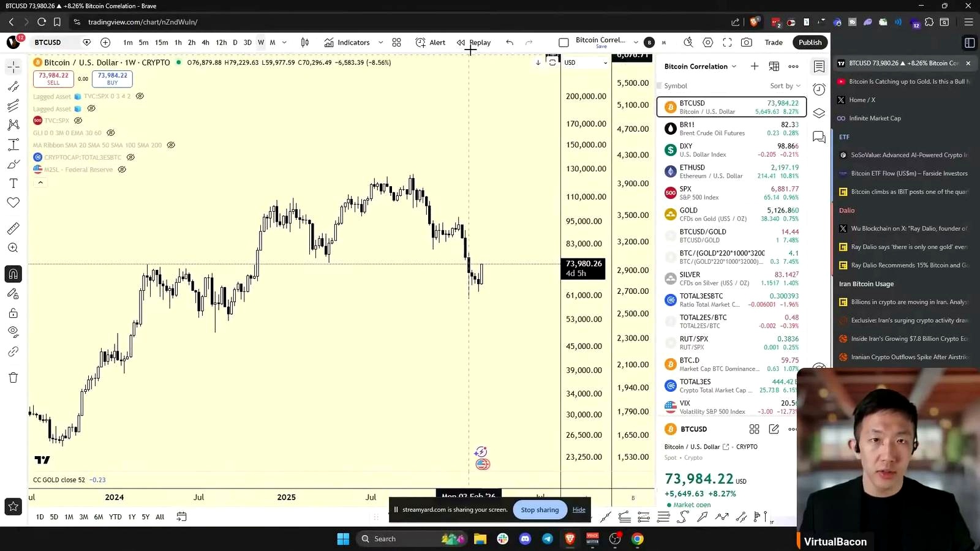Image resolution: width=980 pixels, height=551 pixels.
Task: Start bar Replay mode
Action: pyautogui.click(x=474, y=42)
